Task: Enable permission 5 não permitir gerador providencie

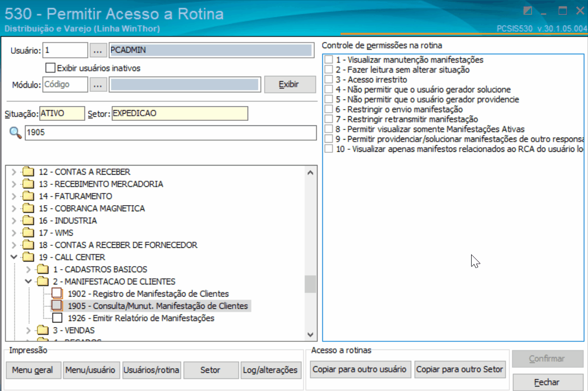Action: (329, 99)
